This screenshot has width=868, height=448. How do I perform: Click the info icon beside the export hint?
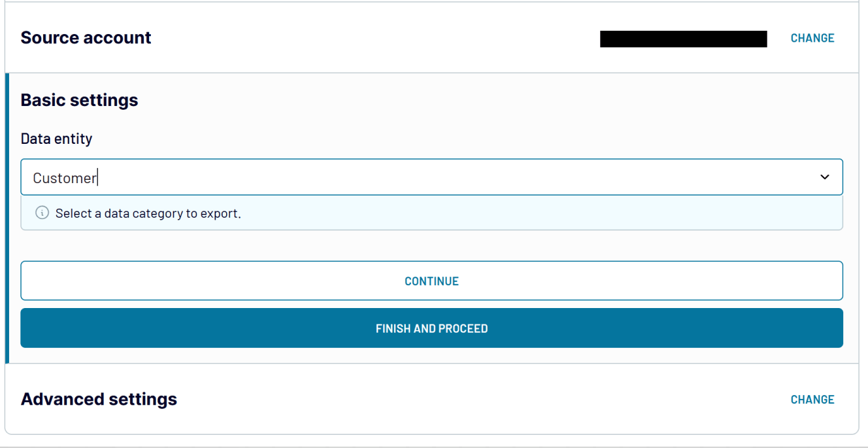(x=42, y=213)
